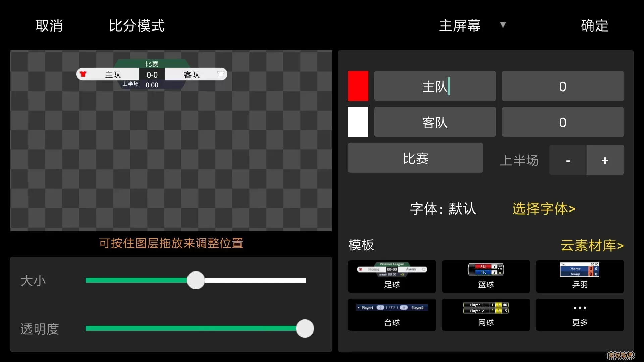Open 更多 for more templates

click(x=580, y=315)
